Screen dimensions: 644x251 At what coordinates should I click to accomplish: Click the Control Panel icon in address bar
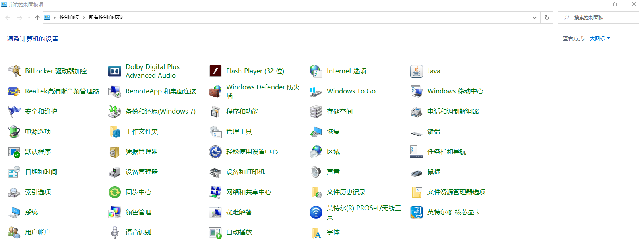tap(47, 17)
